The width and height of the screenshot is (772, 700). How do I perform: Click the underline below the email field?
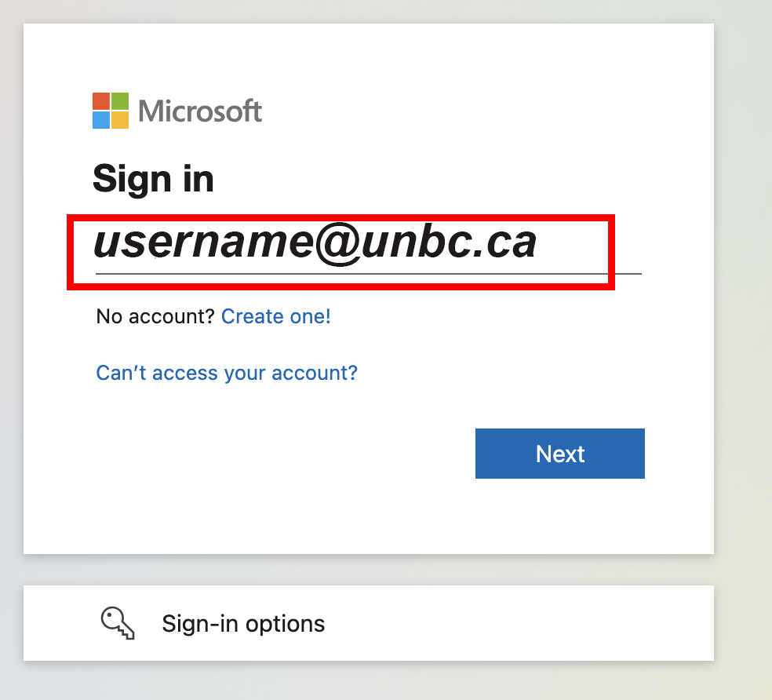[369, 274]
